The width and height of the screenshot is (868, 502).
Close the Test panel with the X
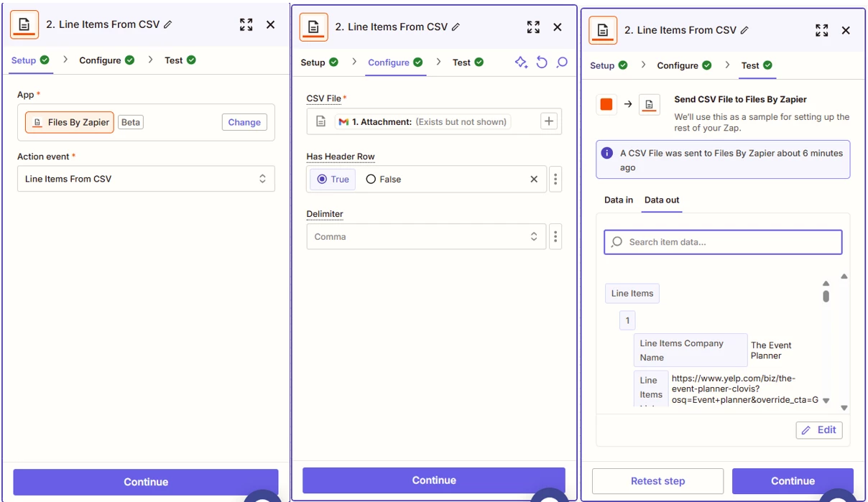pyautogui.click(x=846, y=30)
